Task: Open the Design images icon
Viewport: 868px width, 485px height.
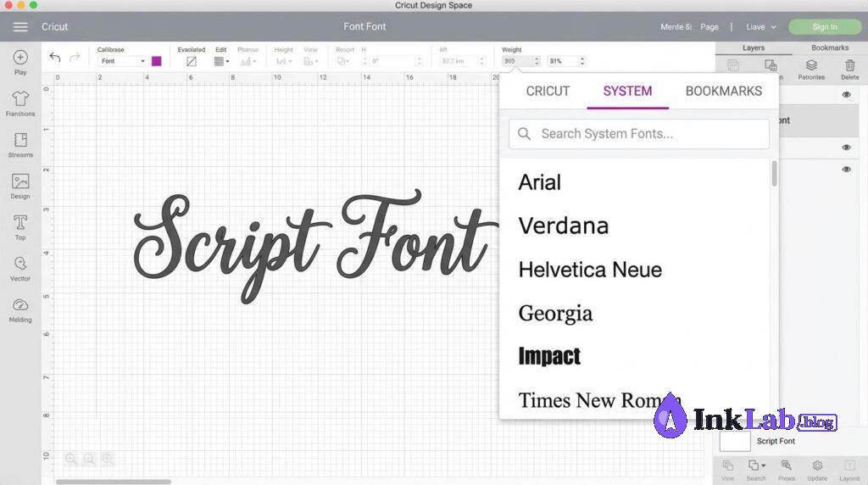Action: click(20, 181)
